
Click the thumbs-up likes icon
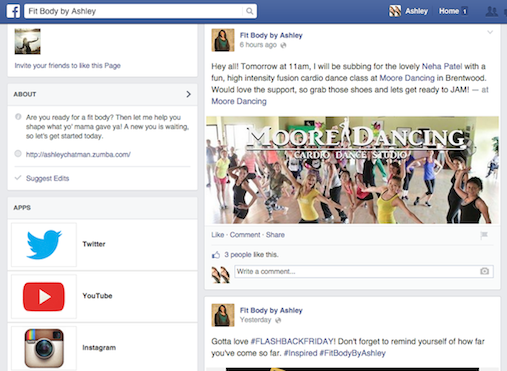click(216, 255)
